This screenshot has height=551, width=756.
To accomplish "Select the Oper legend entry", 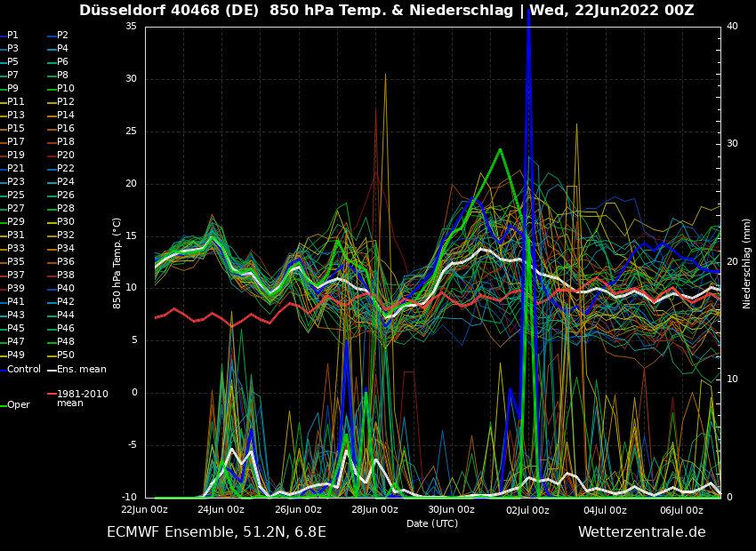I will click(x=19, y=404).
